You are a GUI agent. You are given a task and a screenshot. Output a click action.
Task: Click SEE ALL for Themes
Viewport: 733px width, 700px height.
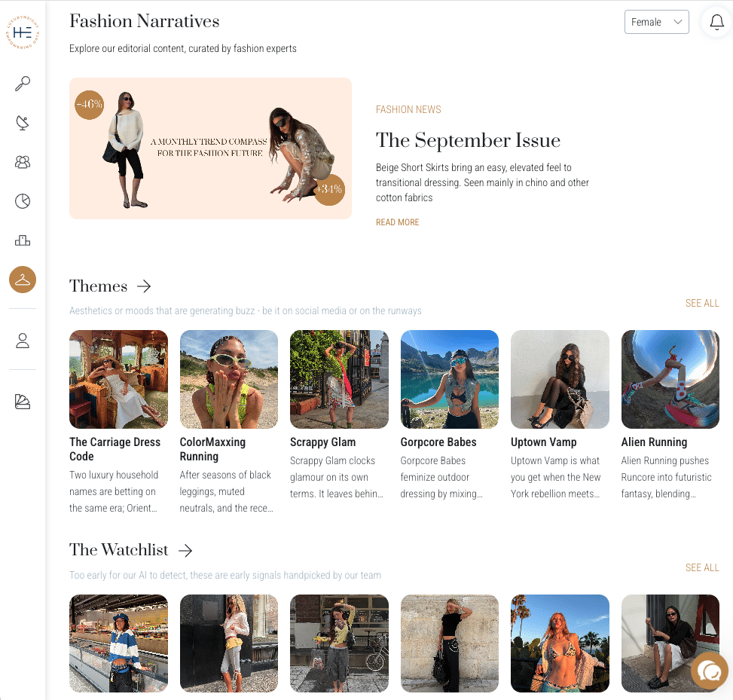[x=702, y=303]
